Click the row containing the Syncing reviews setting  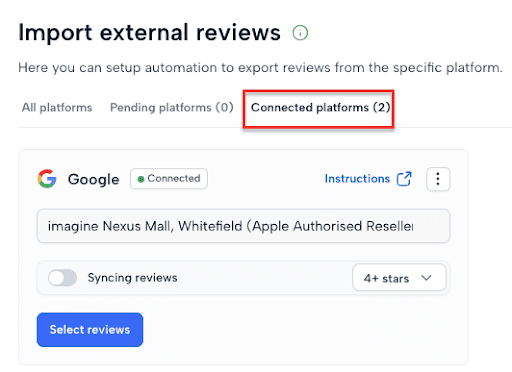click(x=243, y=278)
